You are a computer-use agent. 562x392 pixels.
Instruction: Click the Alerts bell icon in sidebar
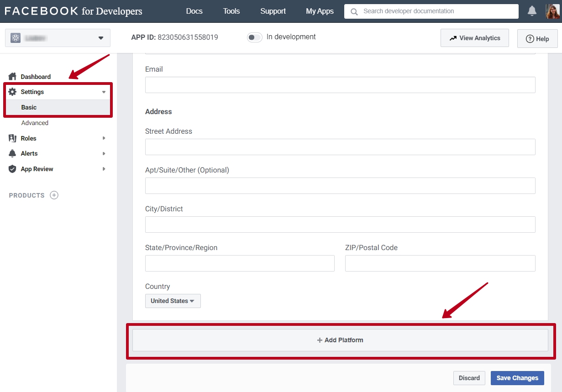pyautogui.click(x=12, y=153)
